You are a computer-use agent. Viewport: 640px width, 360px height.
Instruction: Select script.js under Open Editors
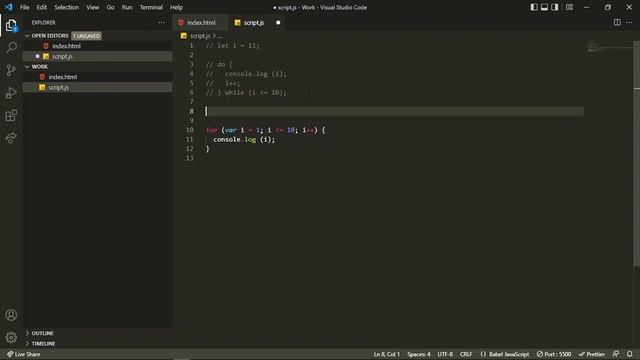point(98,56)
